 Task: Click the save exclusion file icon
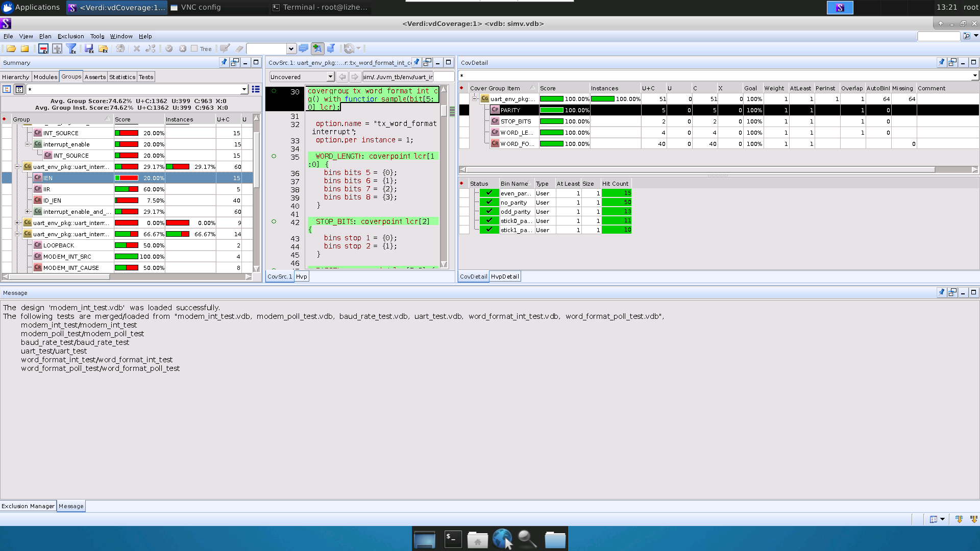click(x=89, y=48)
